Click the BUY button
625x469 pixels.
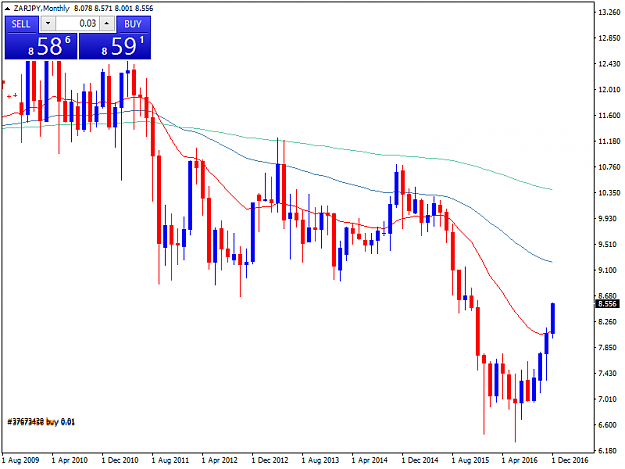pos(134,24)
